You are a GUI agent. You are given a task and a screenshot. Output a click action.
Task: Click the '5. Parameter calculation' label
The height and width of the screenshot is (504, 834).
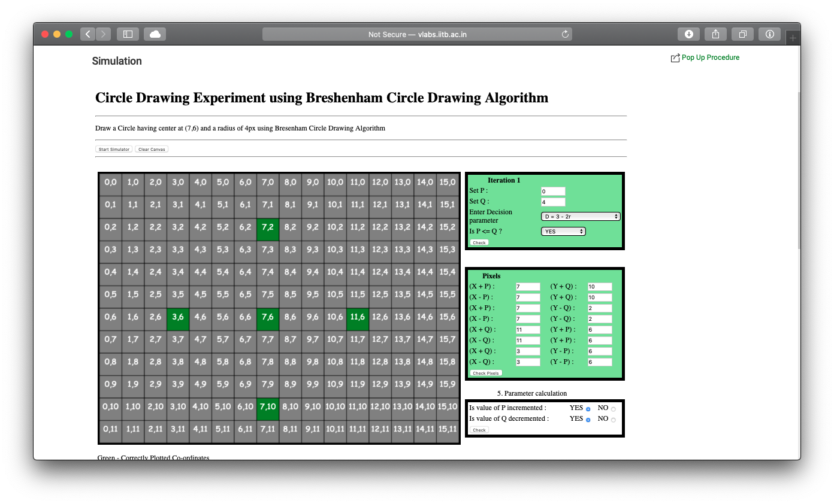(532, 393)
